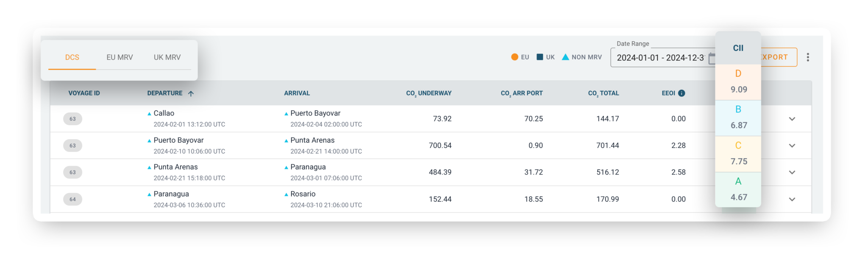Screen dimensions: 868x253
Task: Sort by CO2 Underway column header
Action: pos(428,93)
